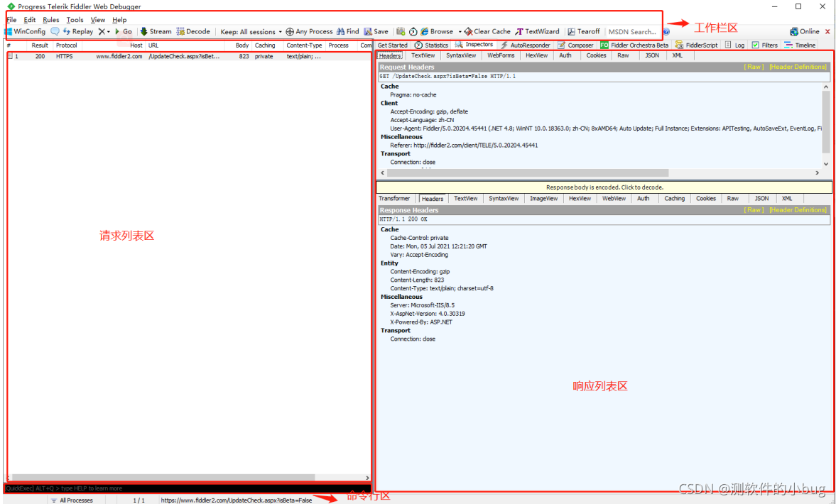Click the MSDN Search input field

click(632, 31)
